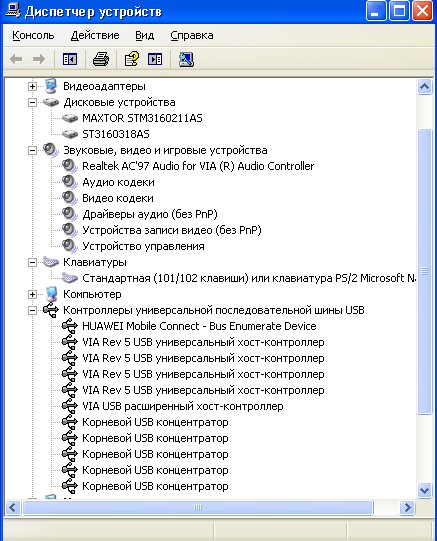Click the vertical scrollbar thumb
The image size is (437, 541).
point(424,271)
